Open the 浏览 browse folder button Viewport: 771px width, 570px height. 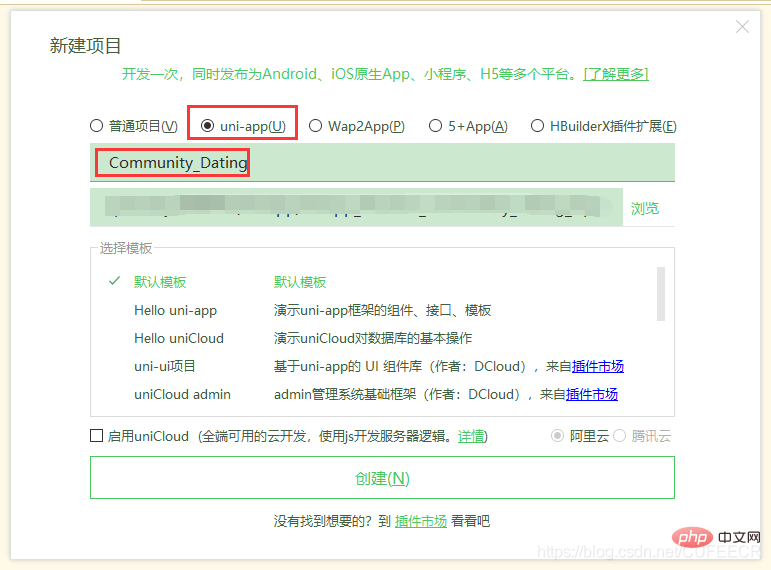[x=645, y=209]
